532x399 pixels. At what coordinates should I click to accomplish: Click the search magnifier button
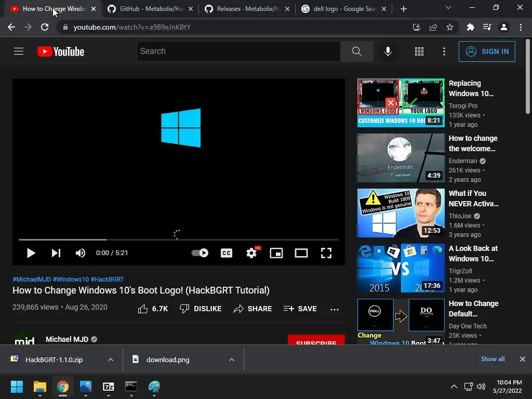tap(356, 51)
